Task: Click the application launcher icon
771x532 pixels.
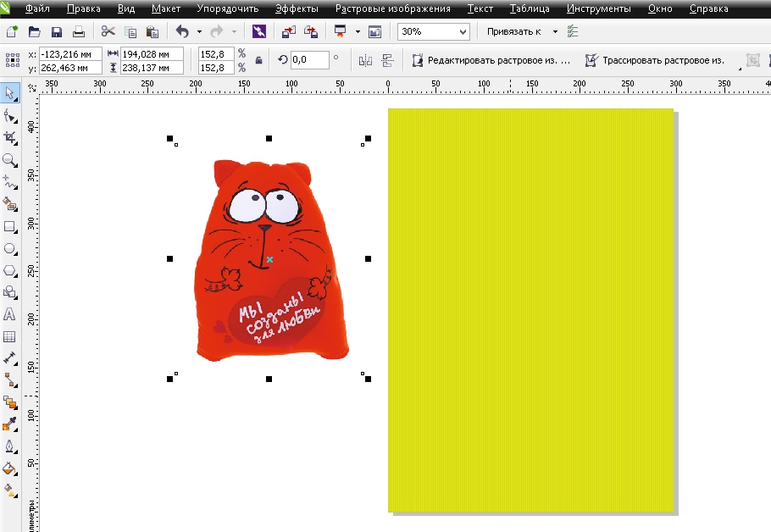Action: coord(341,32)
